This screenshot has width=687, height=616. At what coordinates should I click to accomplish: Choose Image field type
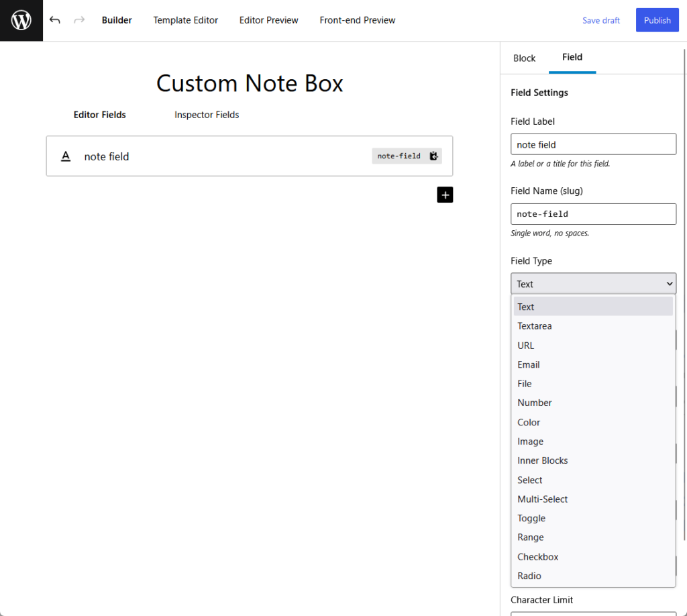(593, 442)
